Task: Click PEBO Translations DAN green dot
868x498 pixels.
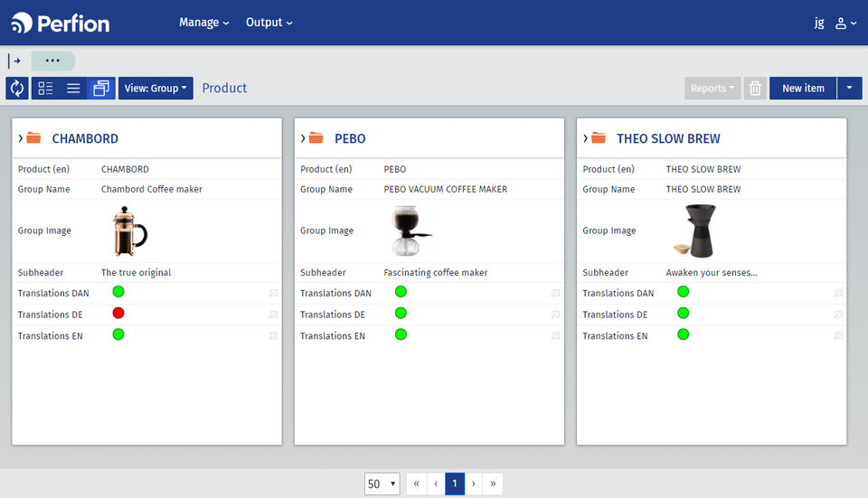Action: (x=401, y=292)
